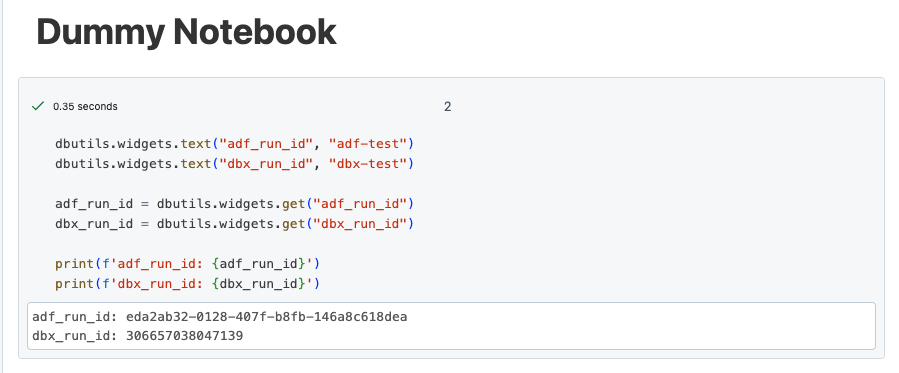899x373 pixels.
Task: Click the Dummy Notebook heading
Action: click(186, 32)
